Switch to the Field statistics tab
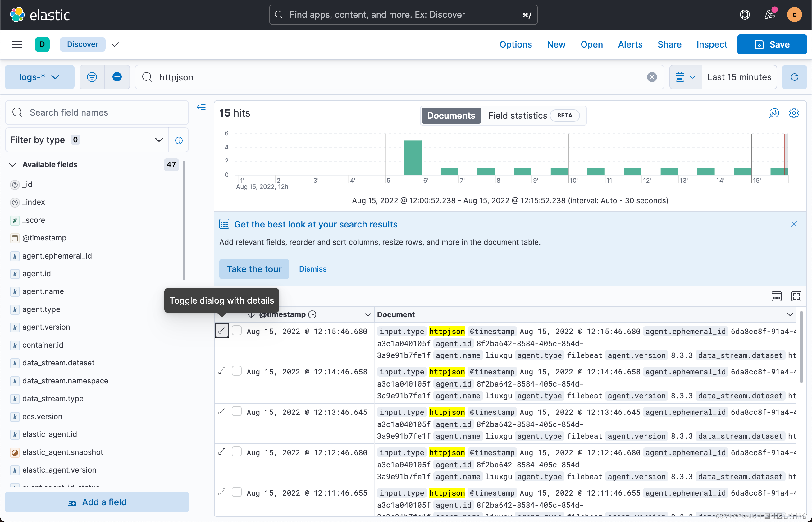The width and height of the screenshot is (812, 522). tap(518, 115)
